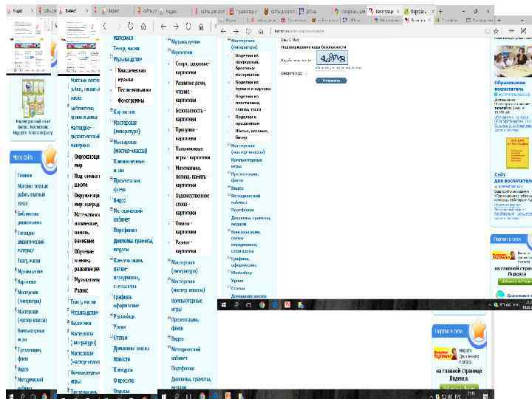The width and height of the screenshot is (532, 399).
Task: Open Новости in the Классическая музыка window
Action: coord(122,359)
